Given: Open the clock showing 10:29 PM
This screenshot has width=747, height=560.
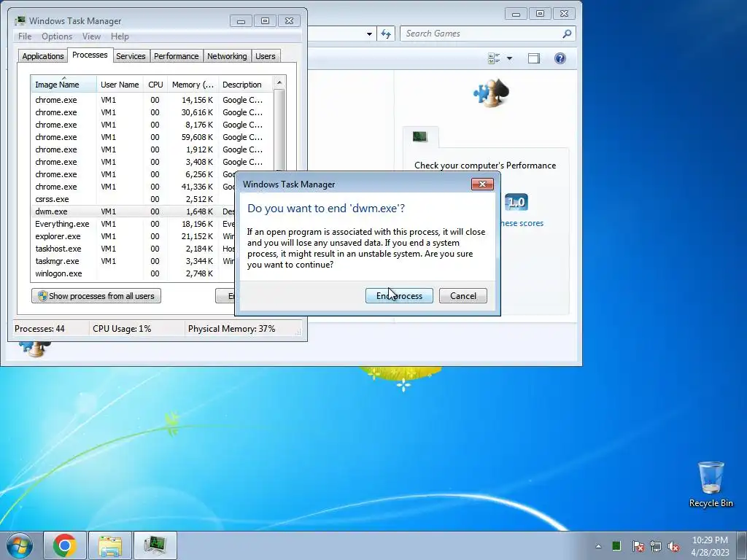Looking at the screenshot, I should (x=710, y=546).
